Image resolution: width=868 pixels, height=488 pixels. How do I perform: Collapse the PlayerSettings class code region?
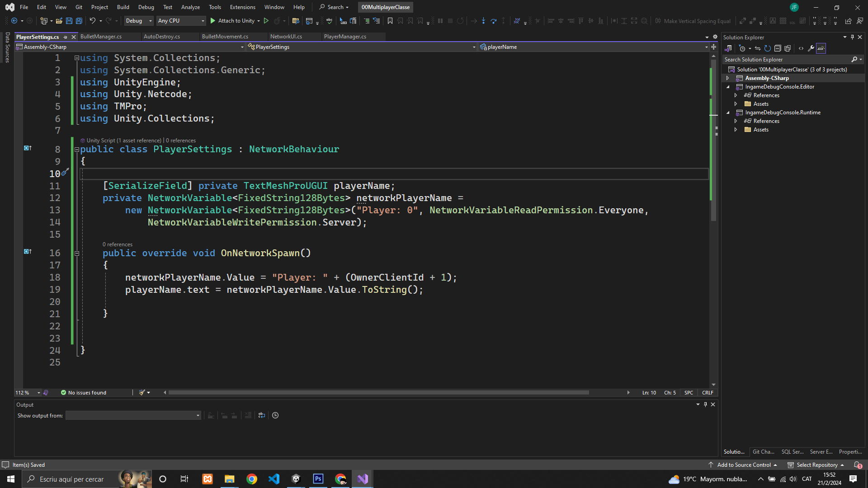point(77,150)
